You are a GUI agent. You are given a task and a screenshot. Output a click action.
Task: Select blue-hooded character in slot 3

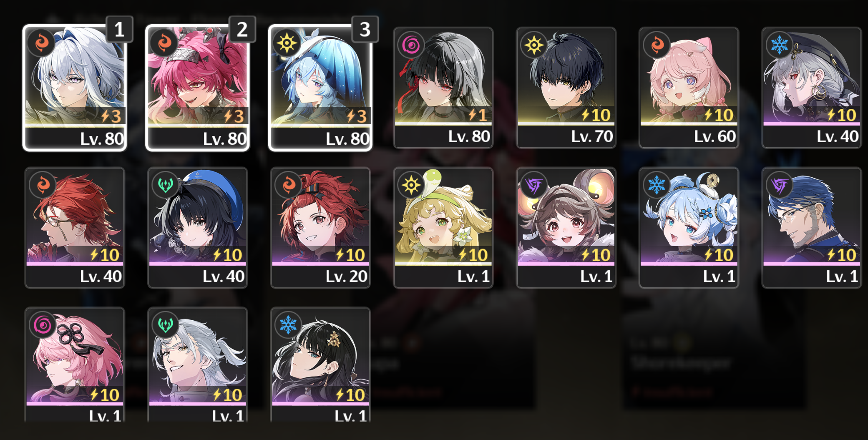pyautogui.click(x=320, y=88)
